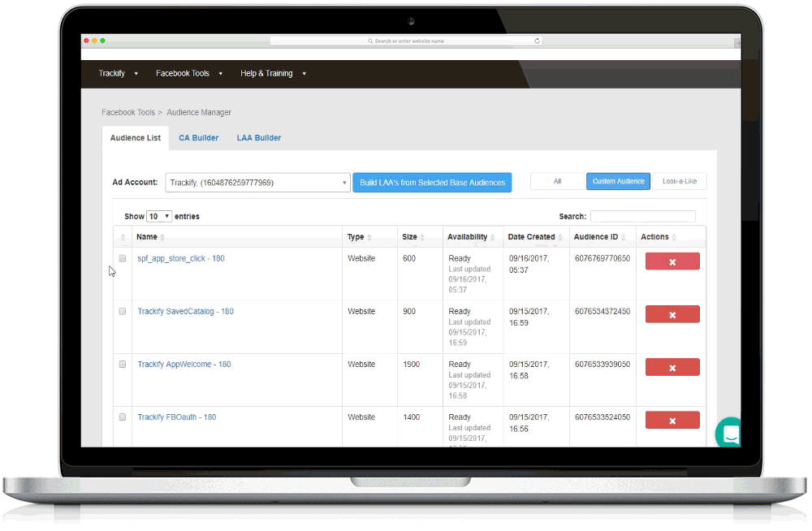Open the Trackify AppWelcome - 180 link

pyautogui.click(x=184, y=365)
